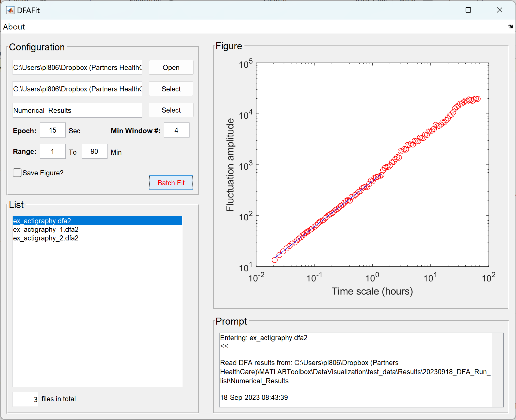Select ex_actigraphy_2.dfa2 from list
The width and height of the screenshot is (516, 420).
(x=46, y=238)
